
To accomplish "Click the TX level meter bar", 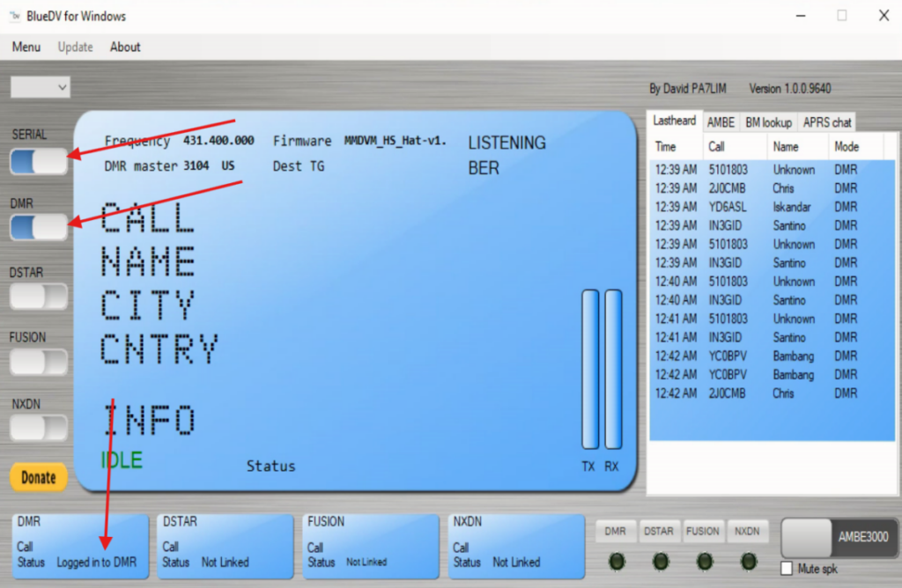I will tap(589, 370).
